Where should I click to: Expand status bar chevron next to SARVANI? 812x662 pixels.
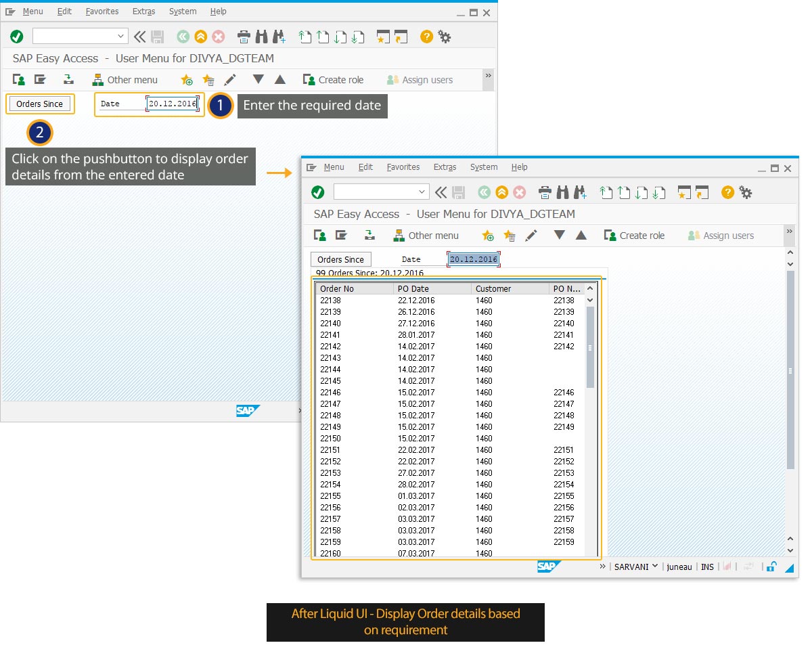click(602, 566)
